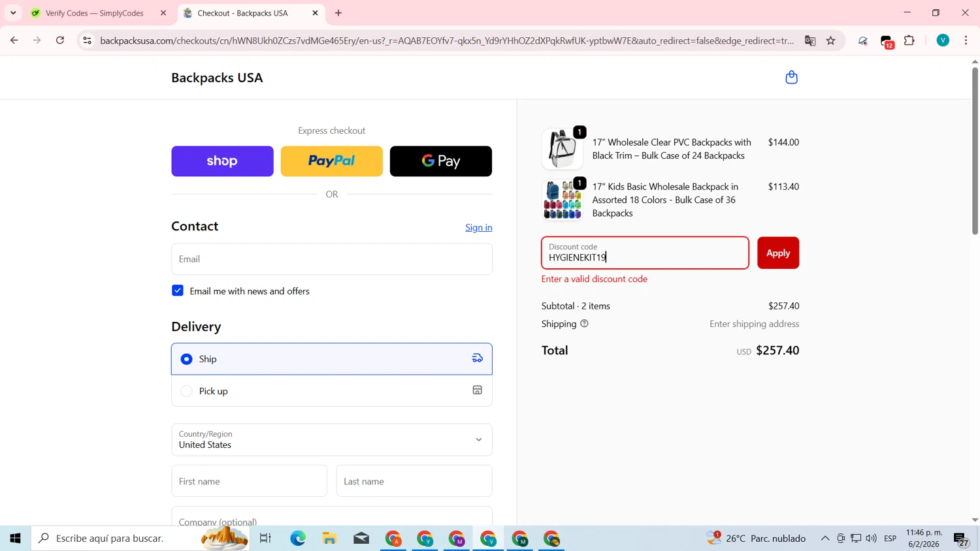Click the store icon in Pick up option
Viewport: 980px width, 551px height.
(x=478, y=390)
